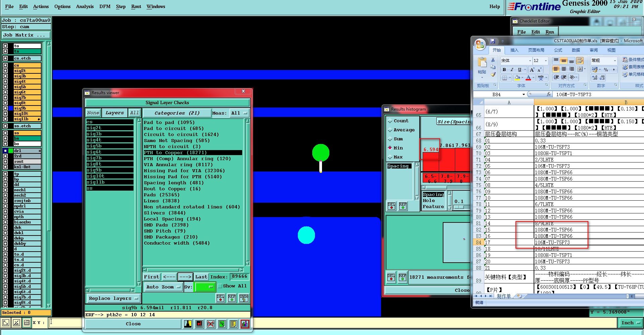Open the Rout menu
Screen dimensions: 644x335
click(136, 6)
